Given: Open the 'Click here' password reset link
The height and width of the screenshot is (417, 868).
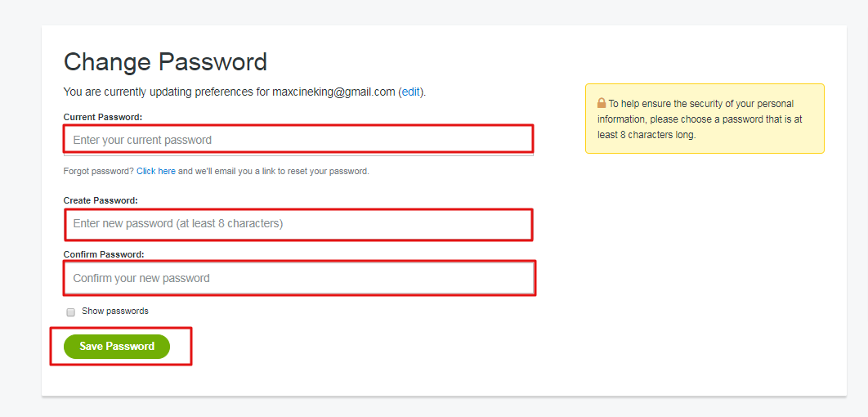Looking at the screenshot, I should coord(156,172).
